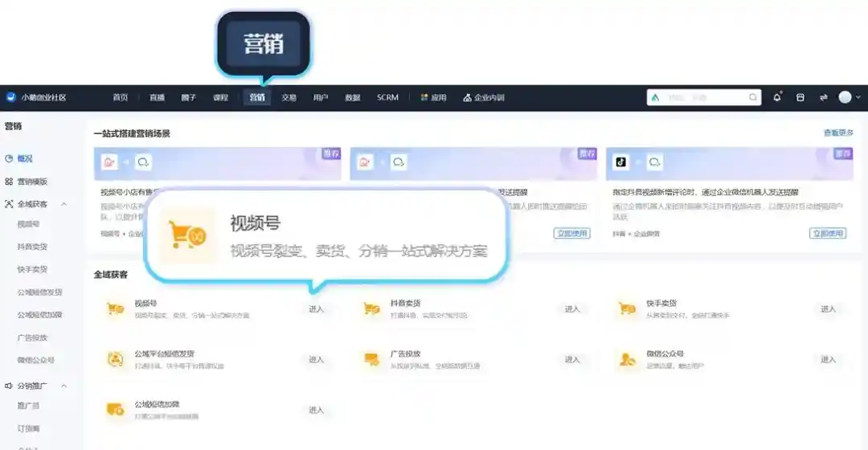This screenshot has width=868, height=450.
Task: Click the 公域短信加微 icon
Action: click(x=115, y=410)
